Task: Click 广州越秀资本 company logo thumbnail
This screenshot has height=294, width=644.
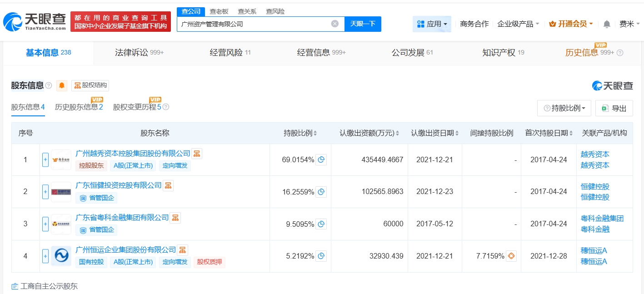Action: click(x=61, y=160)
